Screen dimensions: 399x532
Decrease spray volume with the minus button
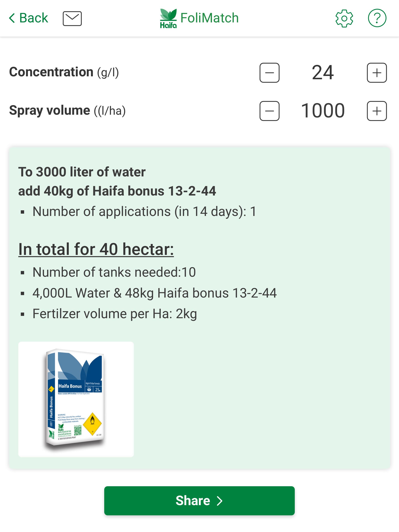point(269,111)
